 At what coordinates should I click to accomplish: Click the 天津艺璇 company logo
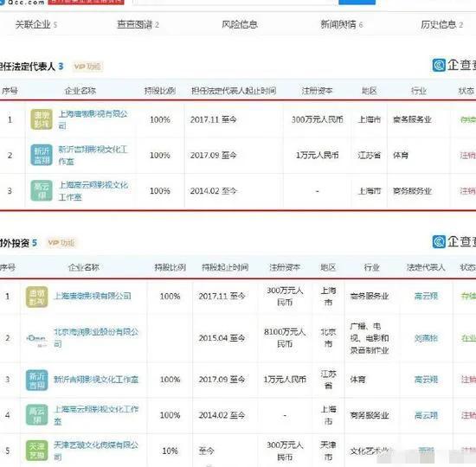tap(36, 451)
